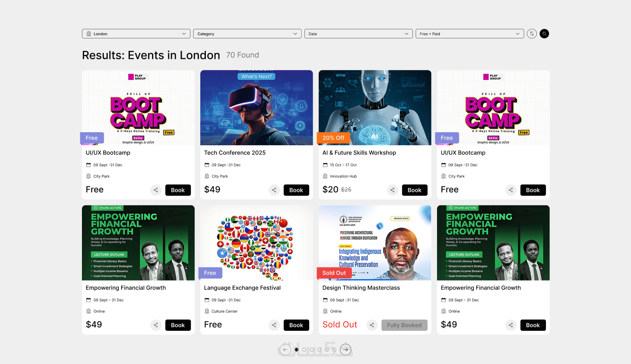Share the Language Exchange Festival event

274,325
